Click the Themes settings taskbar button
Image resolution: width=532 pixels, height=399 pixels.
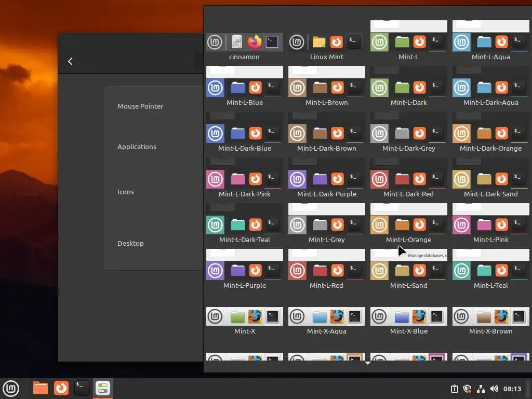coord(102,388)
